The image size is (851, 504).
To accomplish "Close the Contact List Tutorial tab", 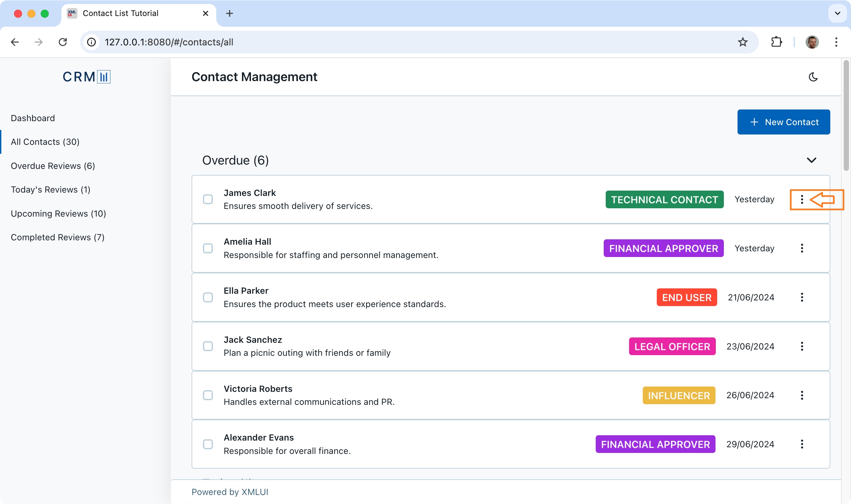I will pyautogui.click(x=206, y=13).
